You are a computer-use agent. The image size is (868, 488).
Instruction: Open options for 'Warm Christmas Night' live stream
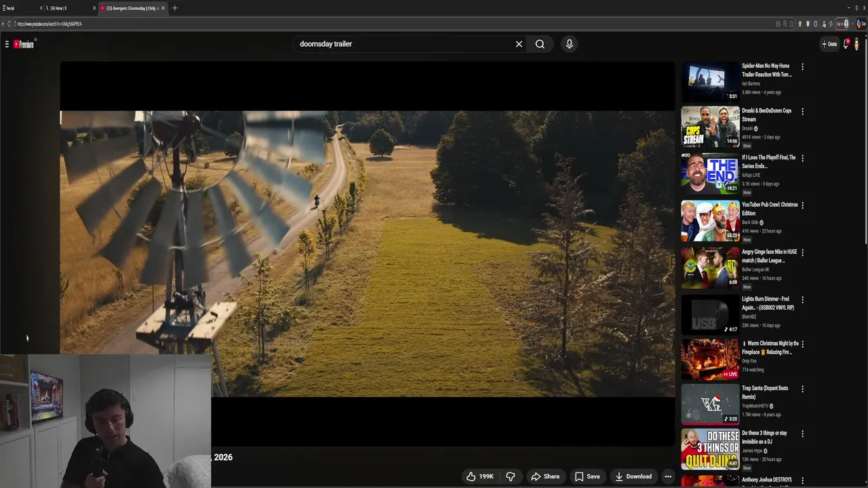pyautogui.click(x=802, y=344)
